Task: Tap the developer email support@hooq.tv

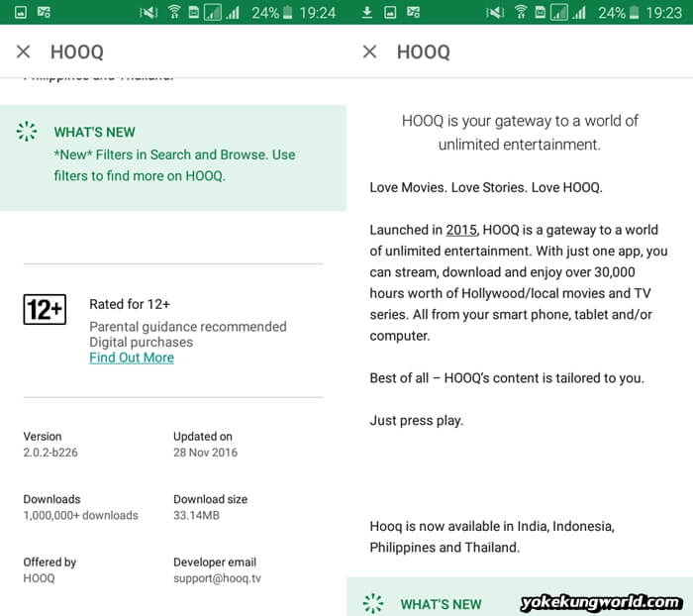Action: pos(217,578)
